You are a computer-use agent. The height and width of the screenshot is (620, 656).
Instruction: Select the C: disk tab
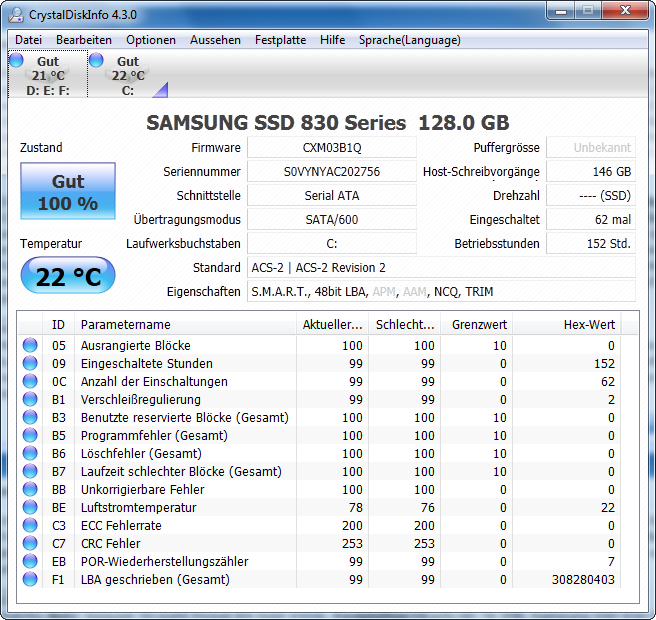(x=128, y=74)
